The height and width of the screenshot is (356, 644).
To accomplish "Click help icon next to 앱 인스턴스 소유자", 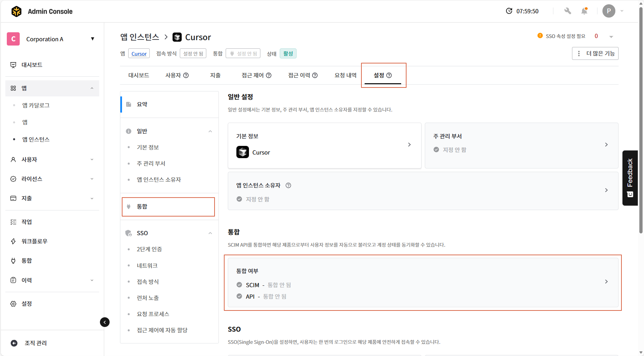I will click(x=288, y=185).
